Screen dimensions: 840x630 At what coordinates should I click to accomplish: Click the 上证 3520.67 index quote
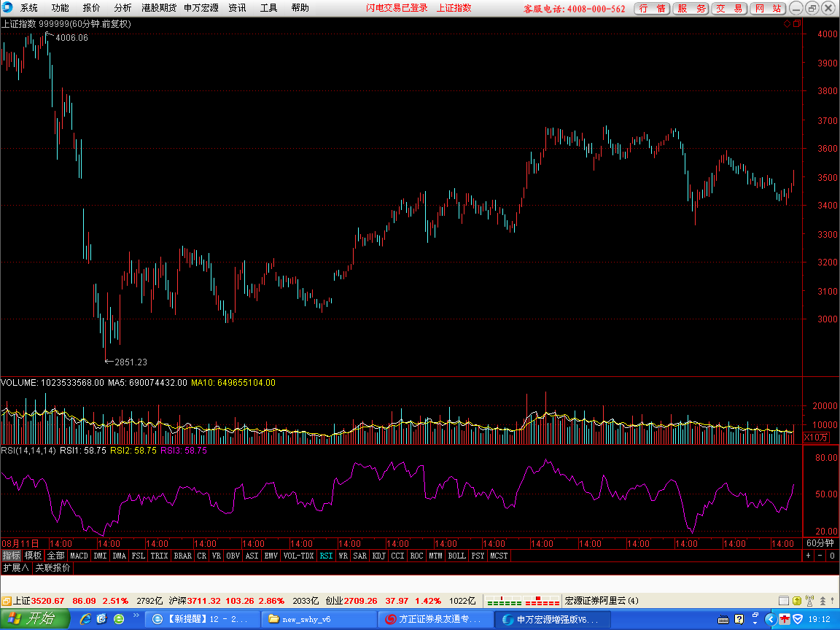pos(39,601)
